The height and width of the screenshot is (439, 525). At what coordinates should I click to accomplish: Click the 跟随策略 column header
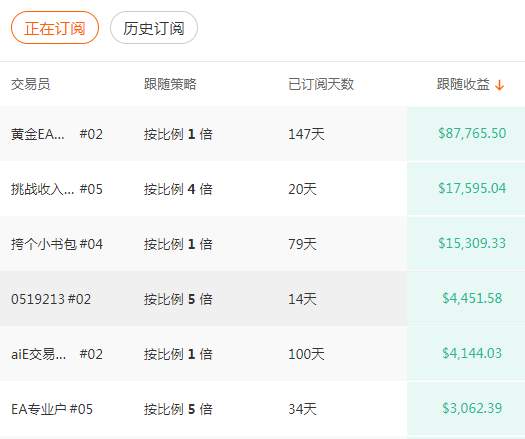(x=170, y=84)
